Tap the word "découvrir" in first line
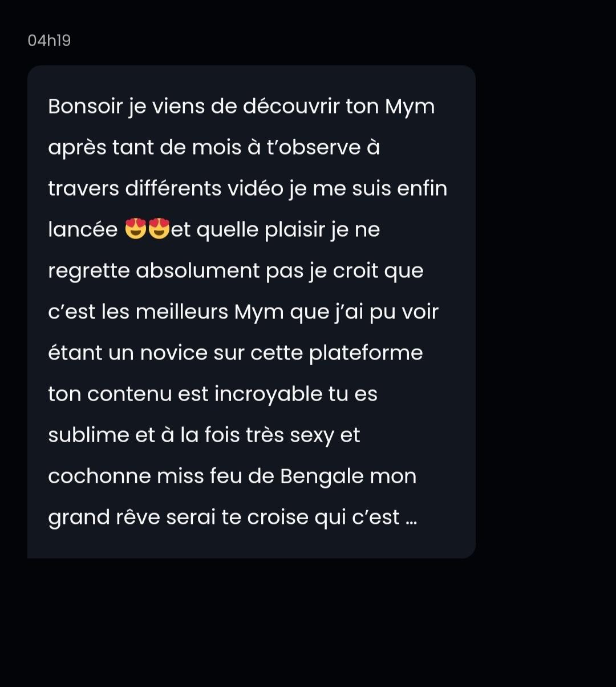 click(291, 107)
